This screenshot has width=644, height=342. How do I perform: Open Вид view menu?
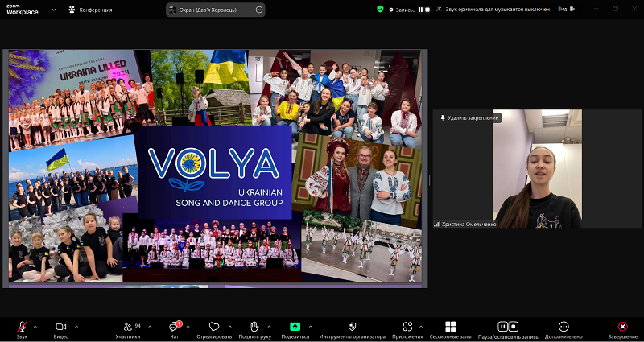pyautogui.click(x=566, y=9)
